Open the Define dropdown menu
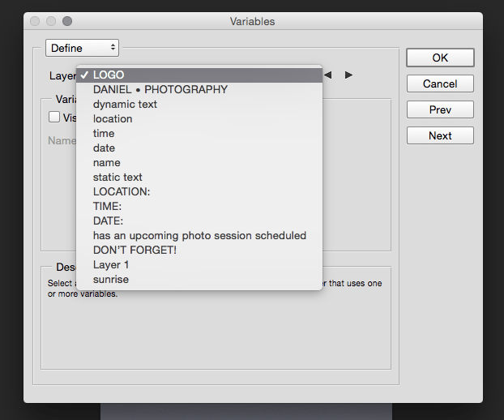 click(x=83, y=49)
